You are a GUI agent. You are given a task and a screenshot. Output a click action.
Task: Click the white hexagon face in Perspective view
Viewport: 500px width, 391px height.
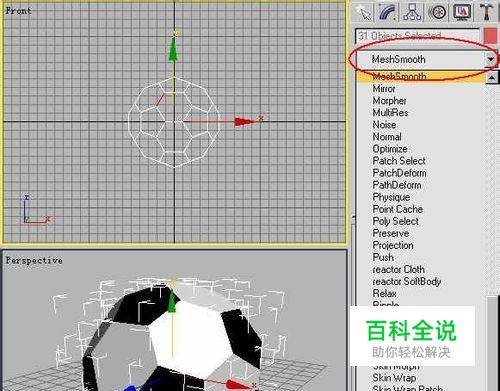tap(192, 338)
